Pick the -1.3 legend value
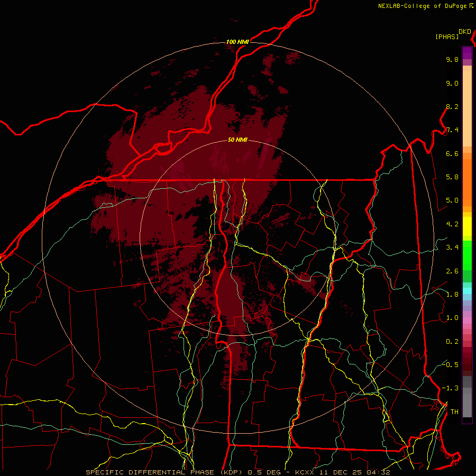The height and width of the screenshot is (476, 476). coord(450,388)
